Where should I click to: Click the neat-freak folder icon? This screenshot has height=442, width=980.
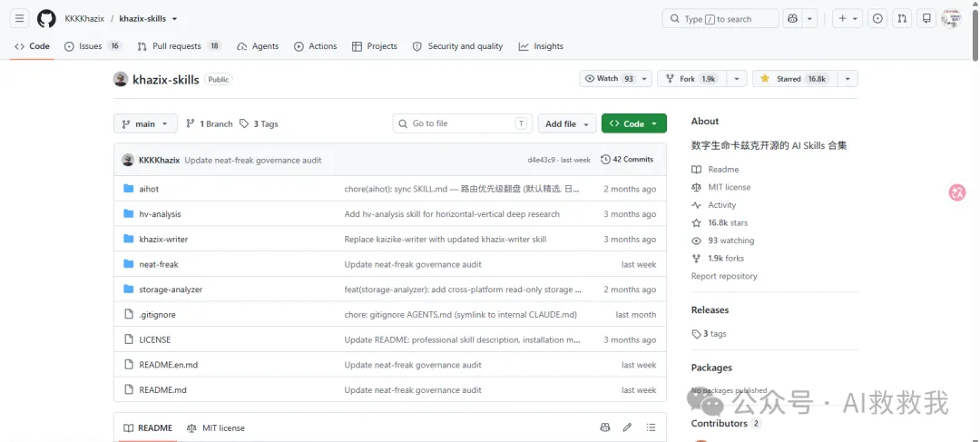click(129, 264)
